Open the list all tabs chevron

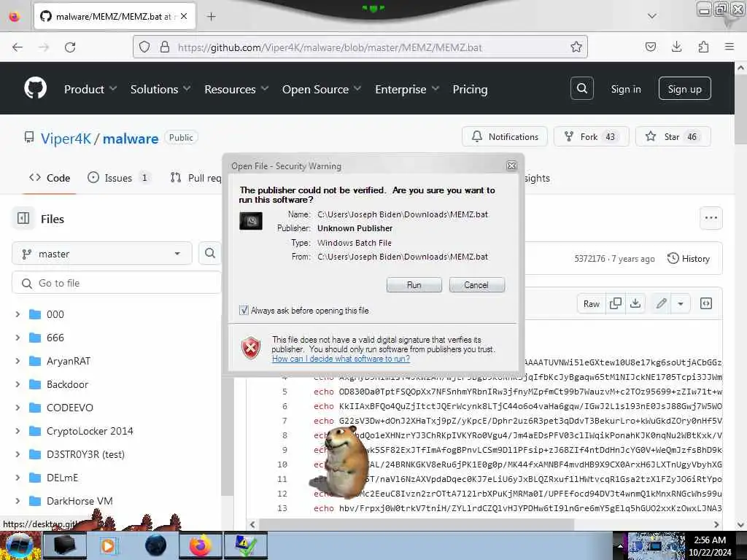click(651, 16)
